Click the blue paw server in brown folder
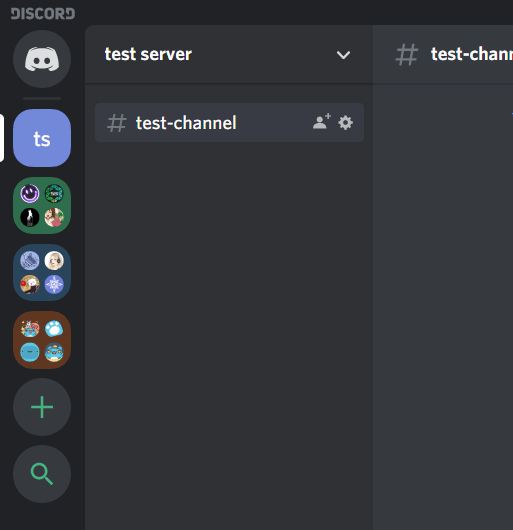 pos(54,328)
